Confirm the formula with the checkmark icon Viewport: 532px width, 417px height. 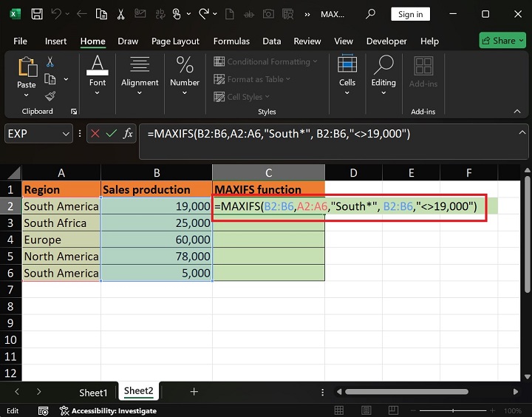pyautogui.click(x=111, y=134)
